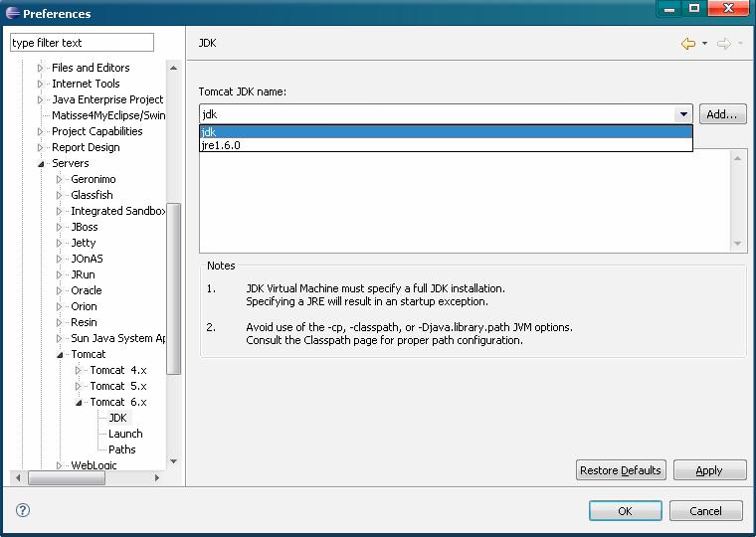
Task: Maximize the Preferences window
Action: pos(694,8)
